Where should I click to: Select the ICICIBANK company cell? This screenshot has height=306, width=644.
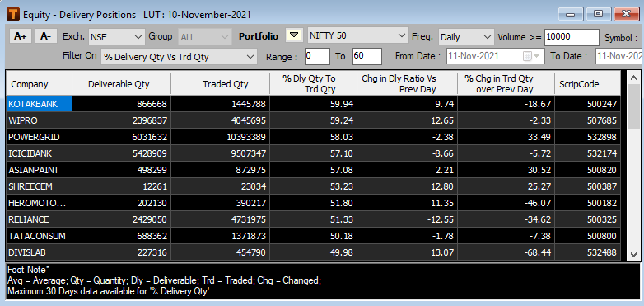pyautogui.click(x=39, y=153)
